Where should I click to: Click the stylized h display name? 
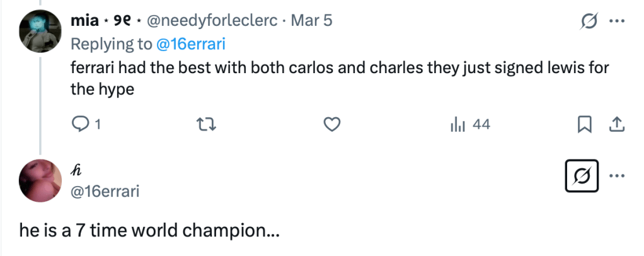(x=75, y=170)
